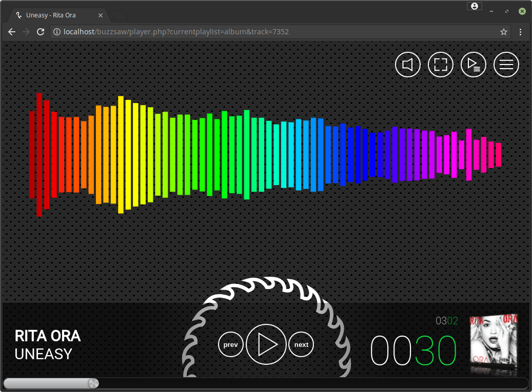Mute audio with the speaker icon
532x392 pixels.
tap(408, 65)
